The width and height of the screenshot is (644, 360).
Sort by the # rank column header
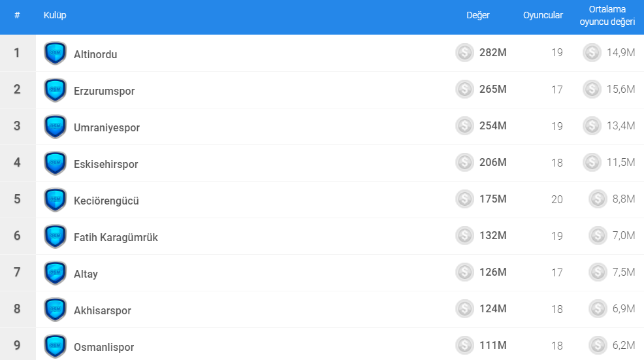pos(17,16)
